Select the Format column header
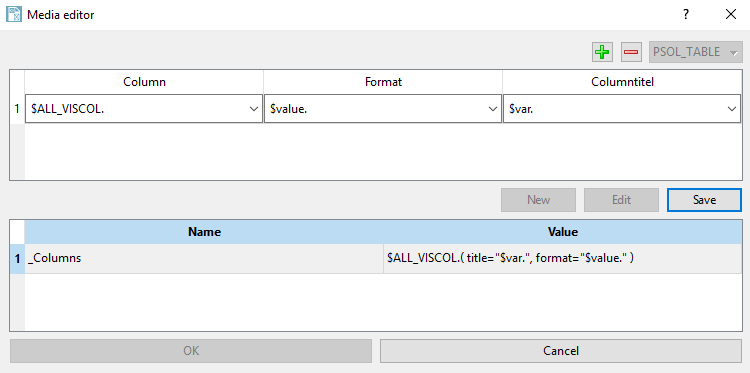The image size is (750, 373). (x=383, y=82)
